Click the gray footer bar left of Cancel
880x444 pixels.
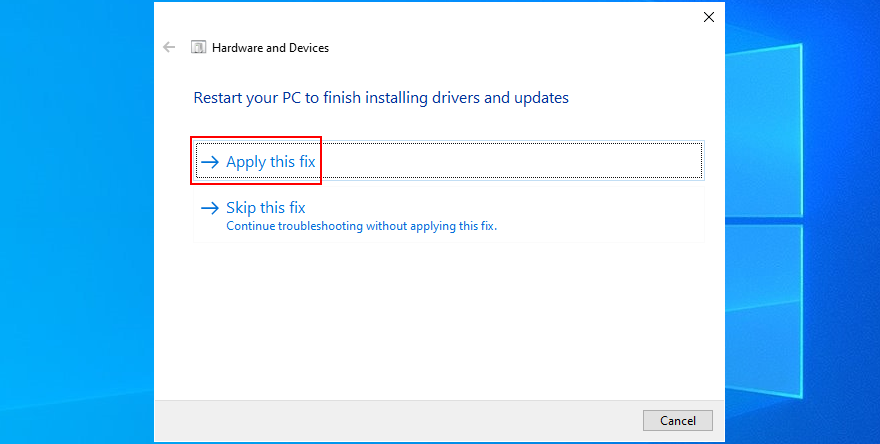click(x=400, y=420)
